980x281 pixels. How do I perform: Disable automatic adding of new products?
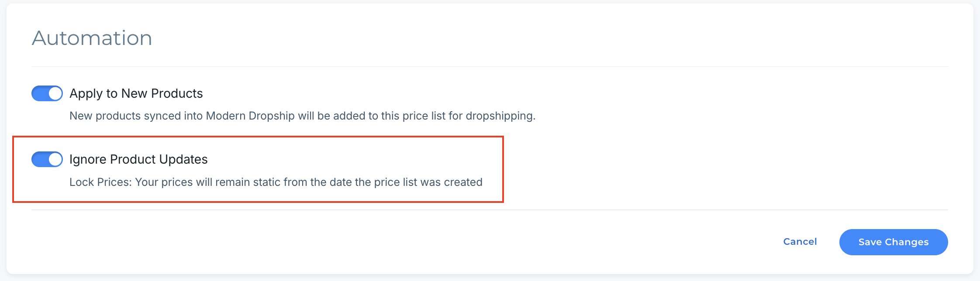[x=47, y=93]
